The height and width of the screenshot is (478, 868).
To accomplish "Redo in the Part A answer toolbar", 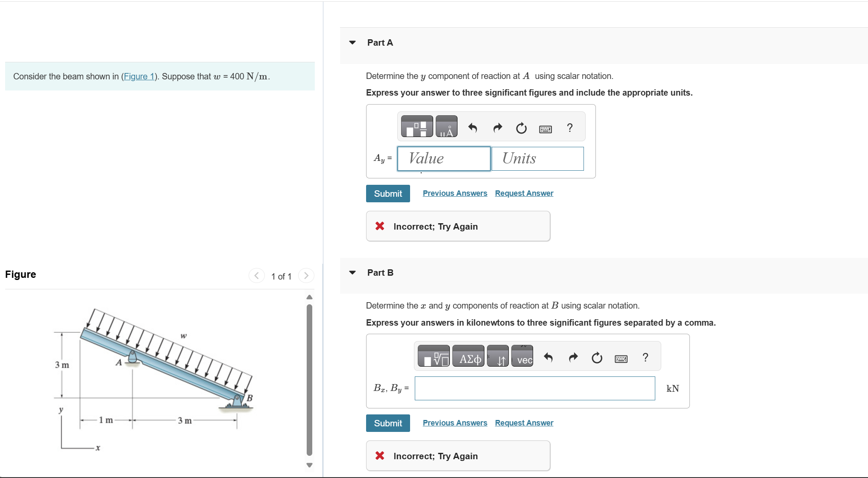I will tap(497, 127).
